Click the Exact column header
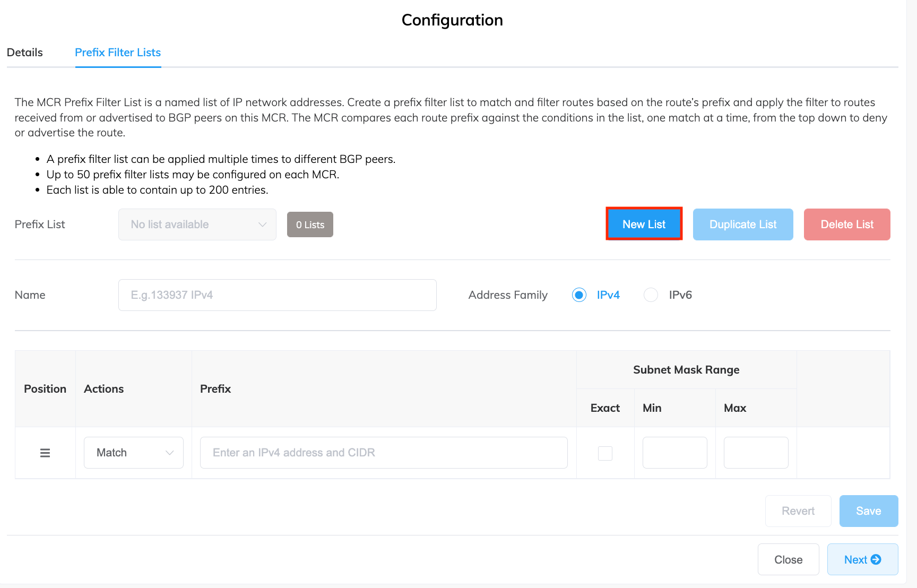Screen dimensions: 917x588 (x=605, y=408)
